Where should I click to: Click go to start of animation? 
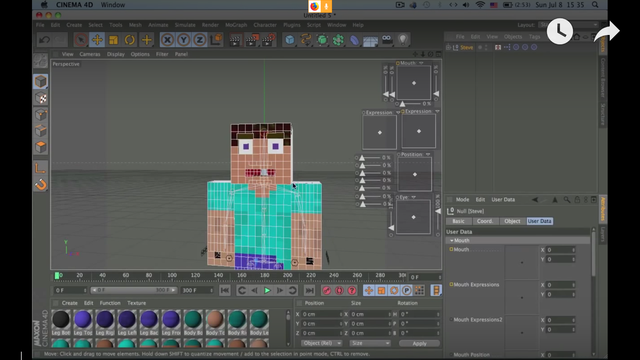tap(224, 291)
